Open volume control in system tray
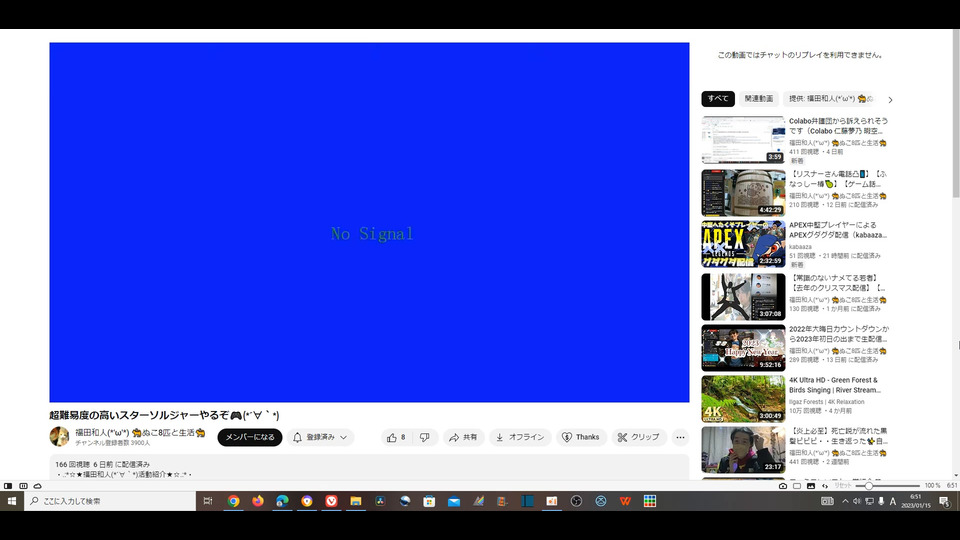The image size is (960, 540). (x=857, y=501)
